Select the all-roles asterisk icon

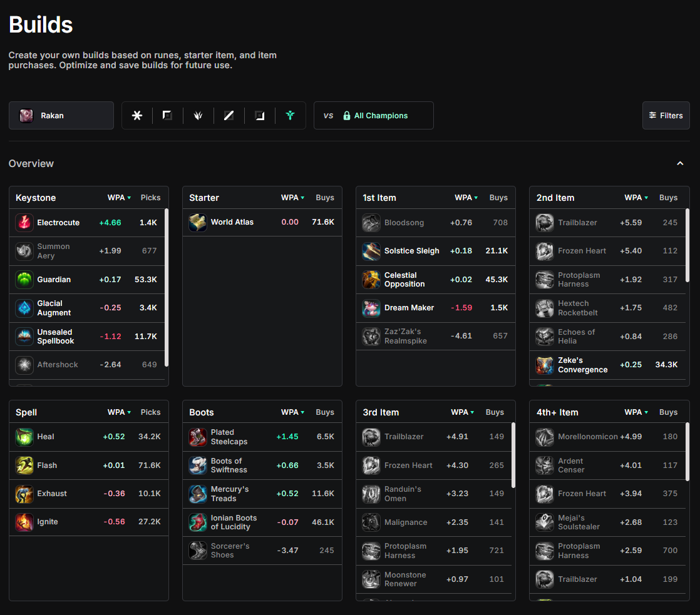[137, 116]
